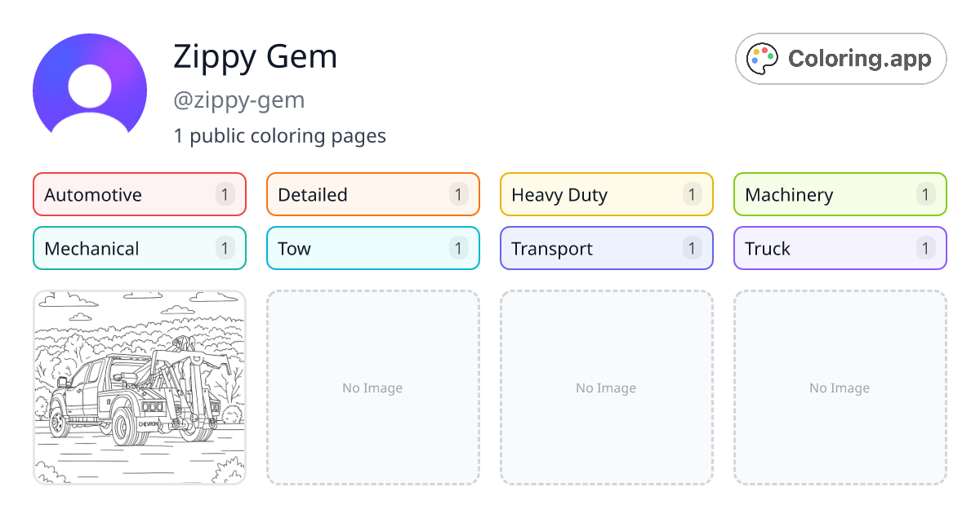
Task: Click the '1 public coloring pages' link
Action: tap(280, 135)
